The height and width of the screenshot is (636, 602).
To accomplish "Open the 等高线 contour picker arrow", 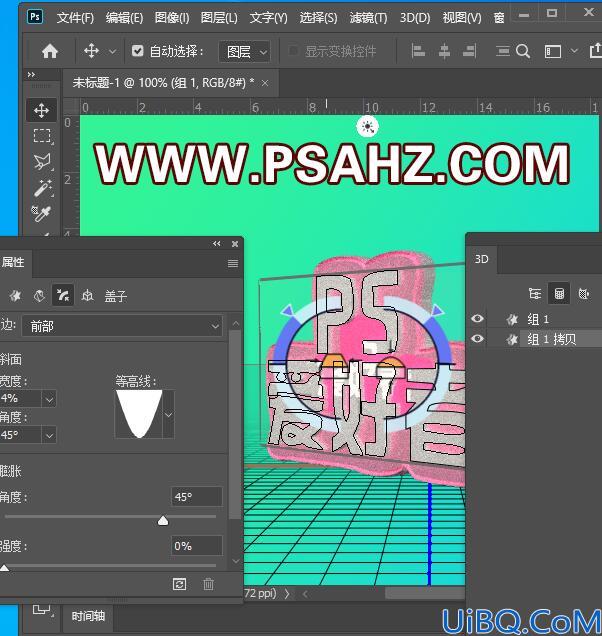I will (168, 415).
